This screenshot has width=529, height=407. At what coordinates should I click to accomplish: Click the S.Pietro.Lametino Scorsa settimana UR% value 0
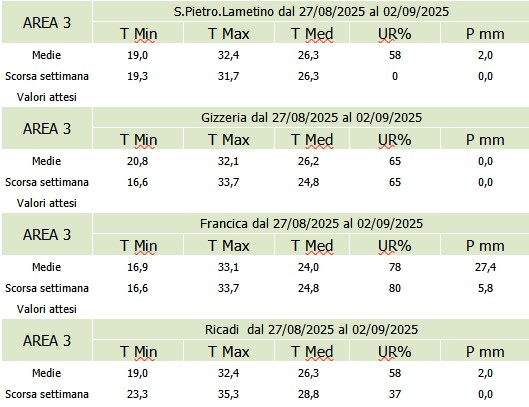pos(395,76)
